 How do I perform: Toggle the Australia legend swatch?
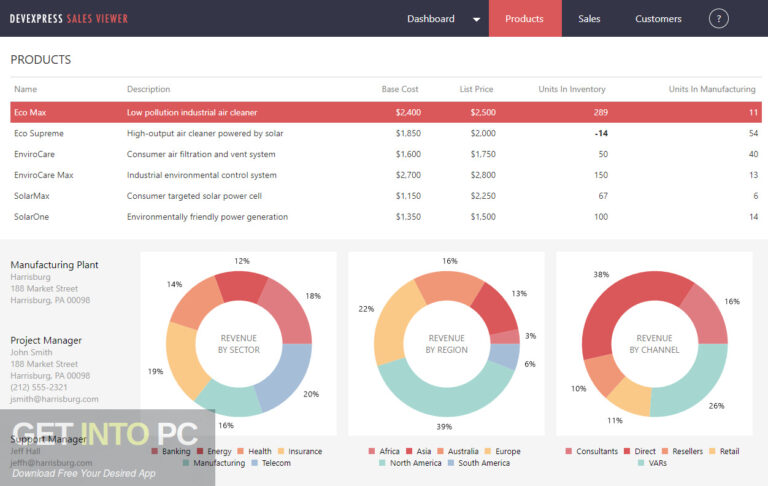pos(440,451)
